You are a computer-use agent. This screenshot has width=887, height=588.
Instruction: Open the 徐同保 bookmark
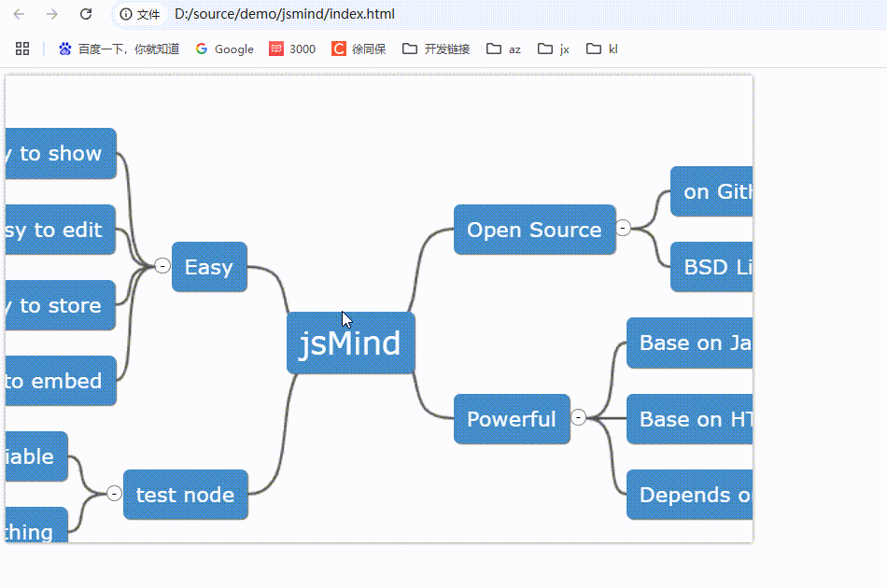tap(359, 49)
